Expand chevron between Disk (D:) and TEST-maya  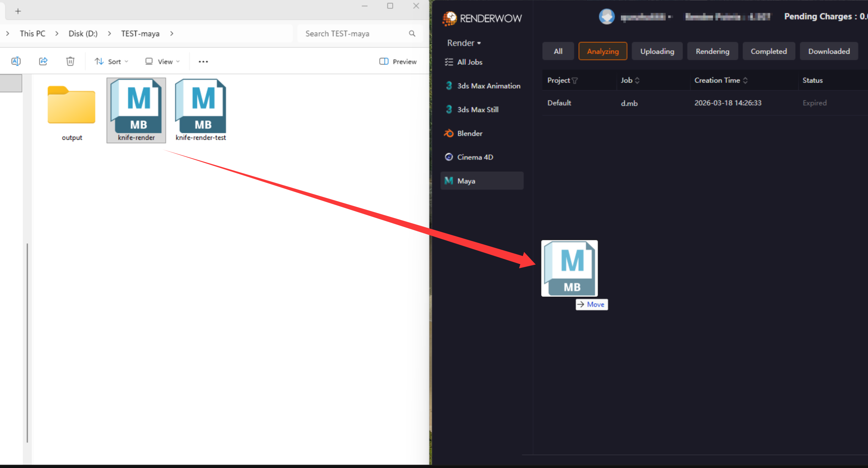(109, 33)
